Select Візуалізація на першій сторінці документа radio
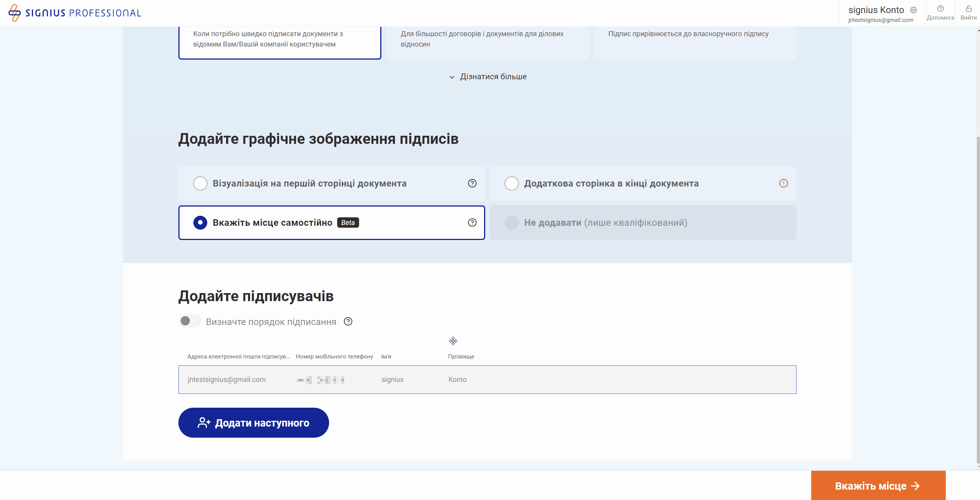The width and height of the screenshot is (980, 500). tap(200, 183)
